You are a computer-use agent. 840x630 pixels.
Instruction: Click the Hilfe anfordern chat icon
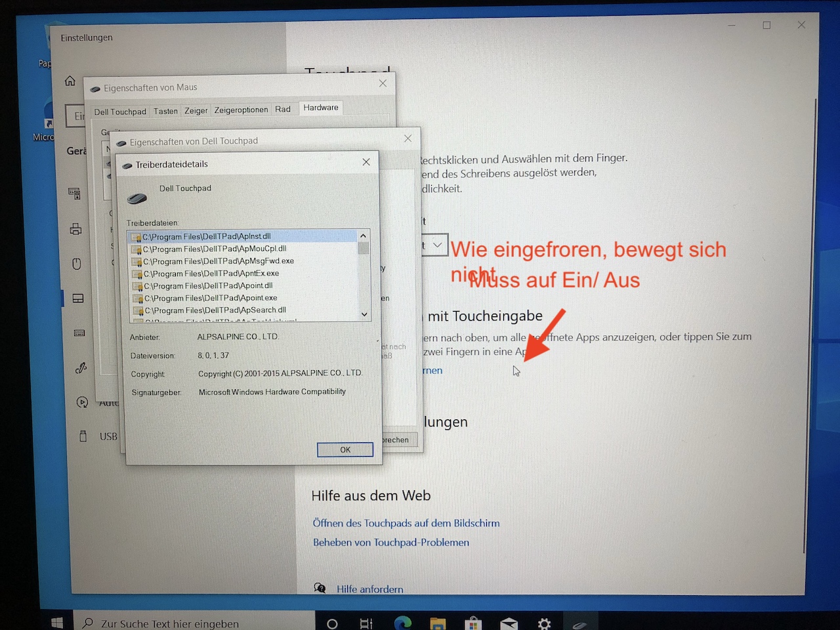pos(320,587)
